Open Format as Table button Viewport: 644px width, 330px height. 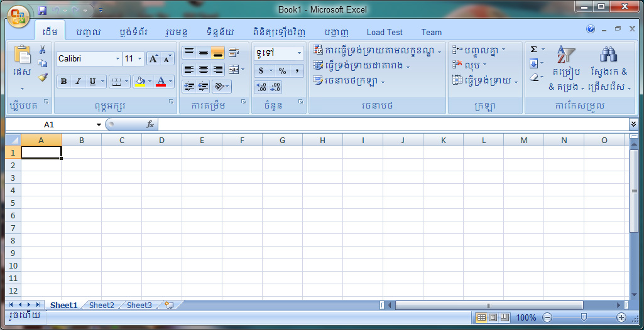point(361,66)
